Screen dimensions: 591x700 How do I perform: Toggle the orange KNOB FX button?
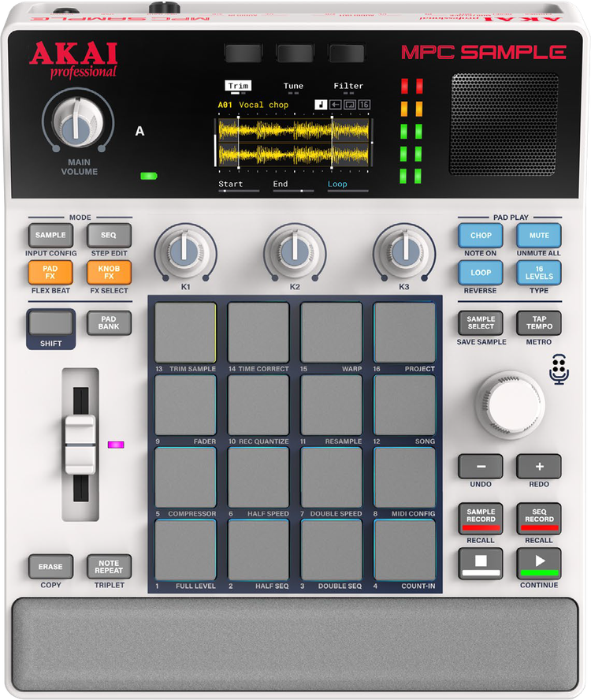109,272
